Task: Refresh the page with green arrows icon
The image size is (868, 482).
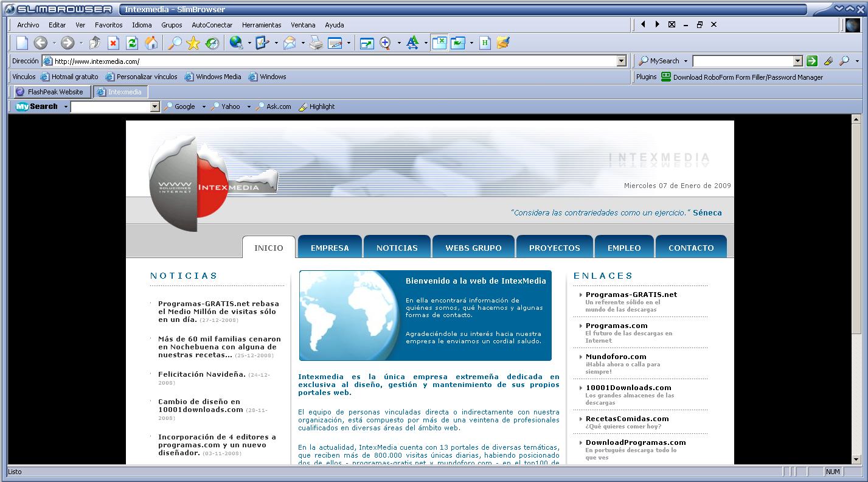Action: pos(132,43)
